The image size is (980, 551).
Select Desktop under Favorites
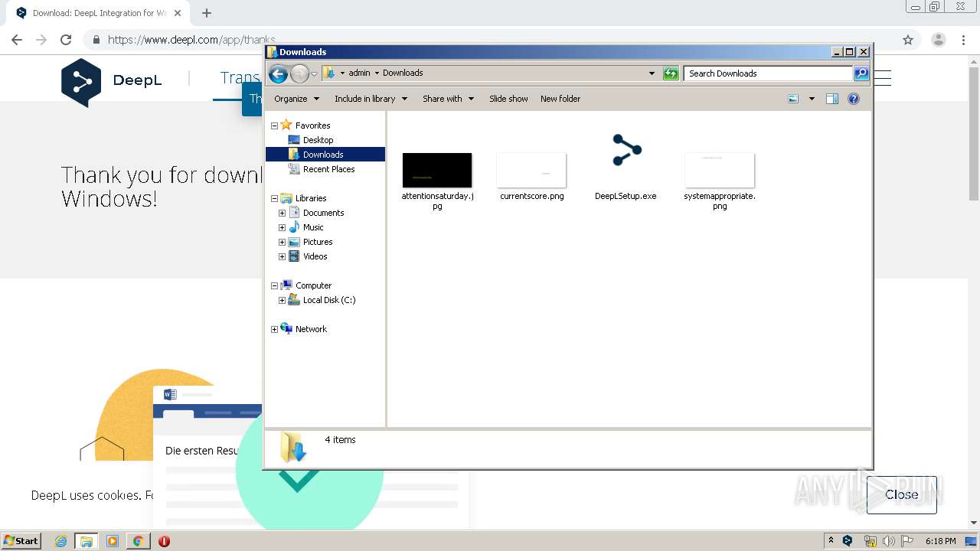click(318, 140)
